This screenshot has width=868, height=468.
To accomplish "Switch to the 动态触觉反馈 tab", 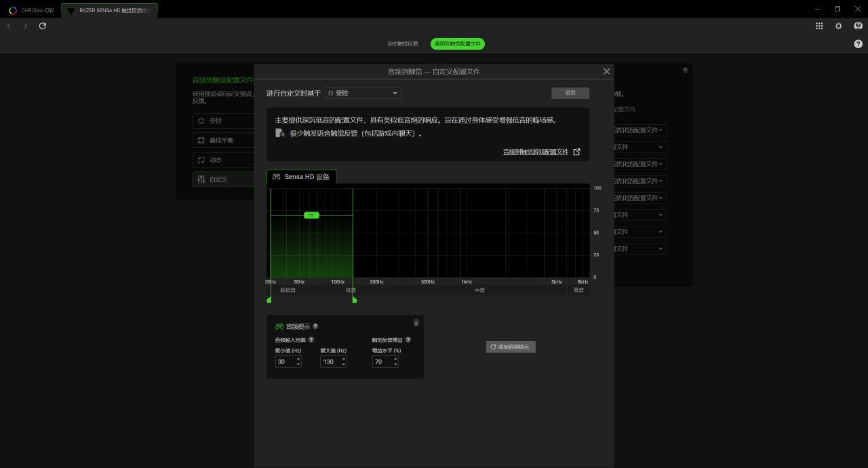I will coord(403,43).
